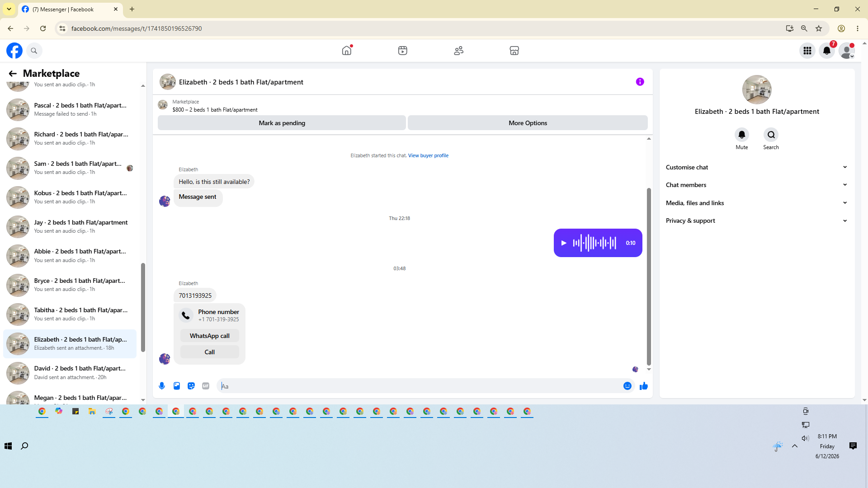Focus the message text field
868x488 pixels.
point(420,386)
